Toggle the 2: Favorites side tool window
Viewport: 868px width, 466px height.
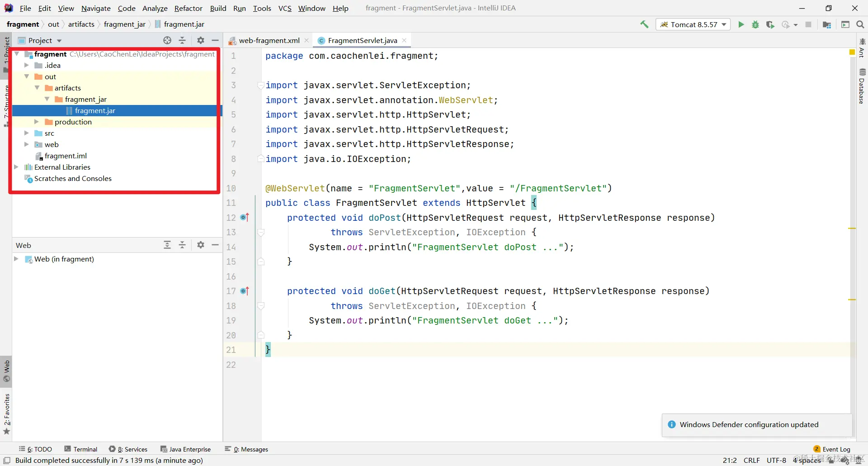6,414
